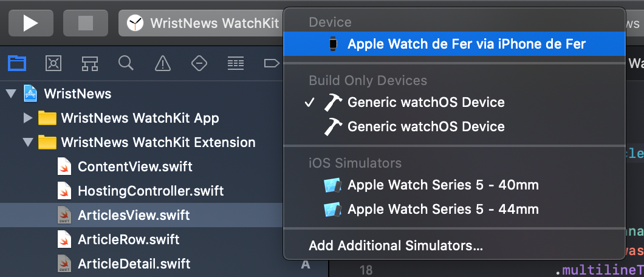
Task: Open ContentView.swift in the navigator
Action: coord(135,166)
